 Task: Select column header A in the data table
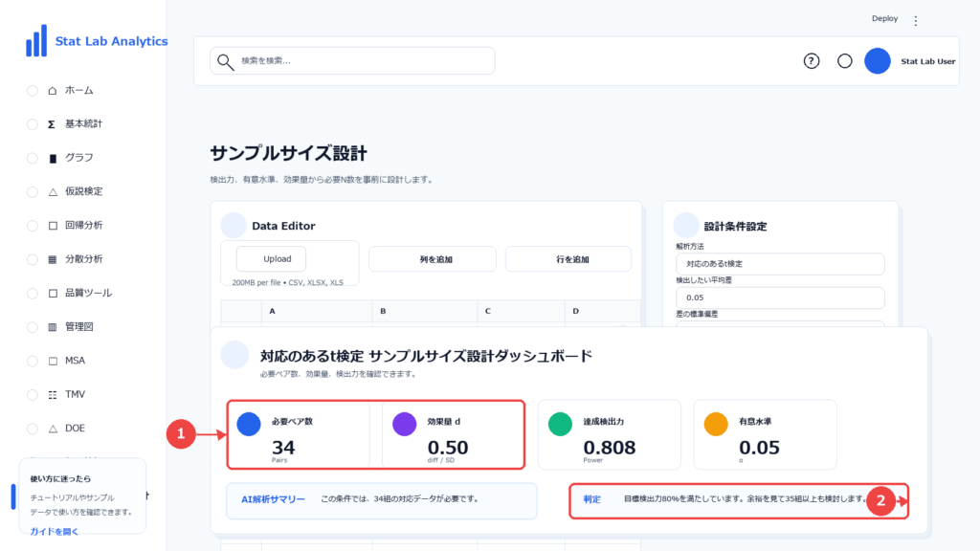tap(317, 311)
